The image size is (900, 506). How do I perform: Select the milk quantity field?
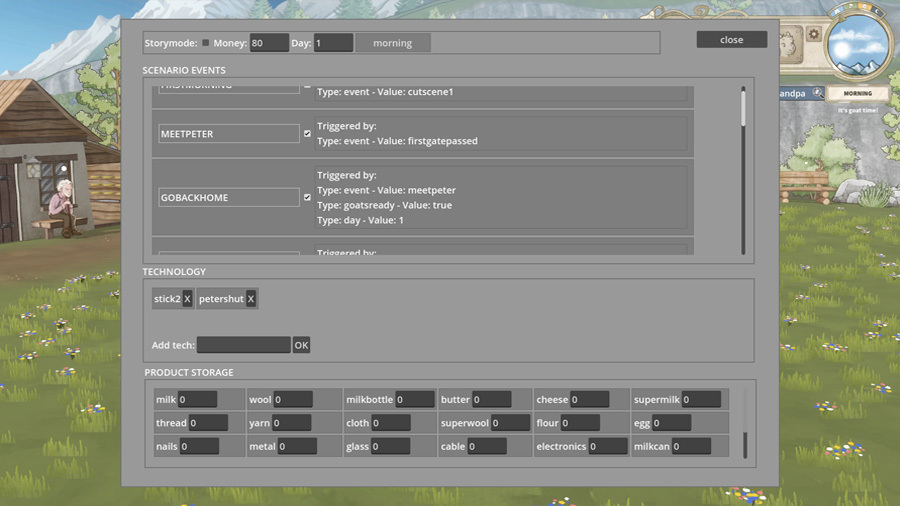point(197,399)
